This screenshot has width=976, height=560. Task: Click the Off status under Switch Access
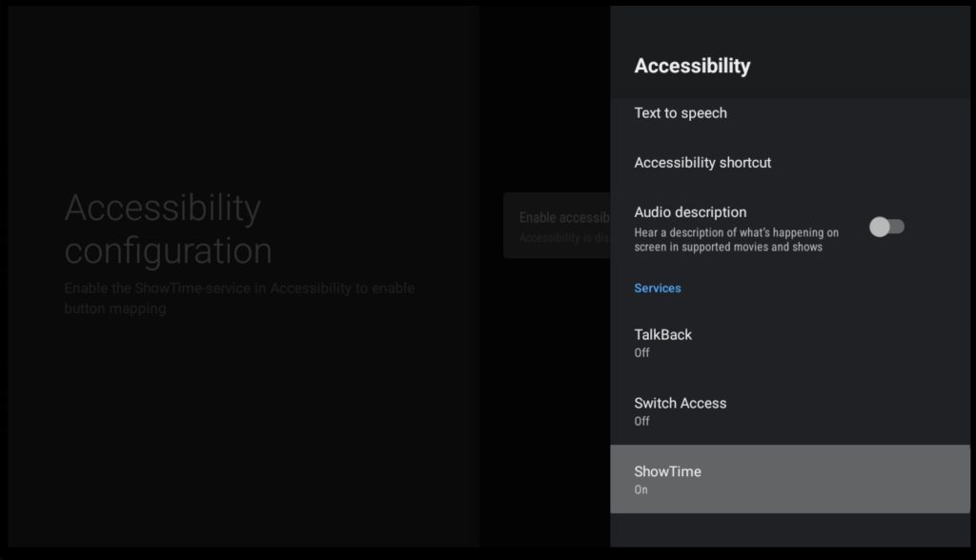641,422
